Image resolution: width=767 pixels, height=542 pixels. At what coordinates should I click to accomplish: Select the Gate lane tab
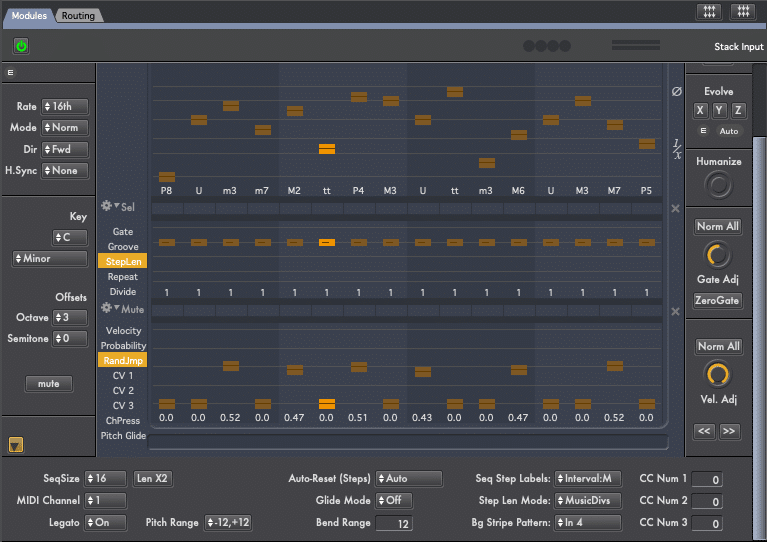point(123,231)
